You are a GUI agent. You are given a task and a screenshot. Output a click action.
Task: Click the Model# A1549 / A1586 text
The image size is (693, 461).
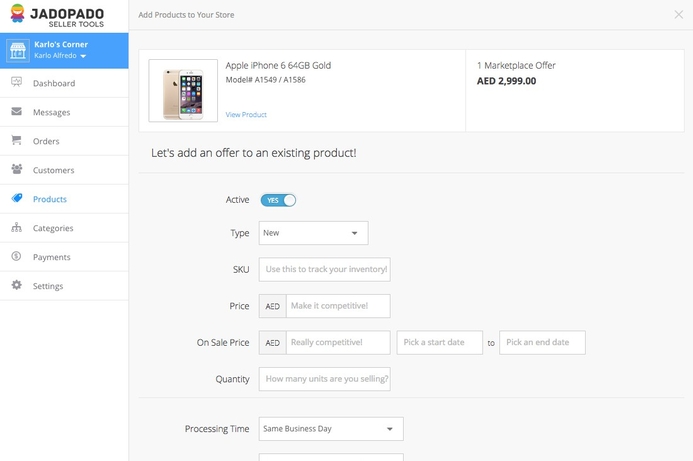265,80
